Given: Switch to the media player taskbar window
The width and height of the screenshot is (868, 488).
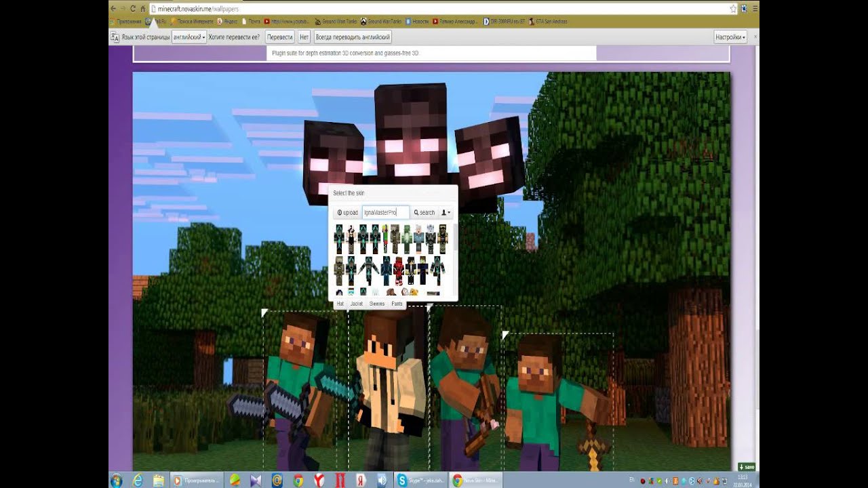Looking at the screenshot, I should [197, 480].
